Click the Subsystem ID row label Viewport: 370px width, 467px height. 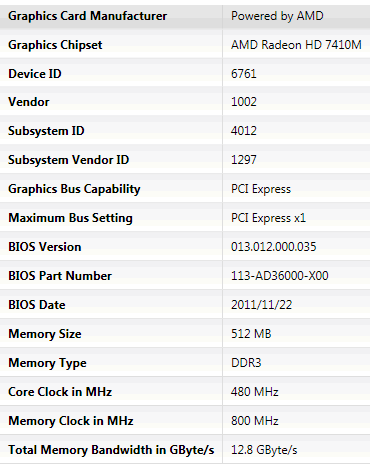click(46, 131)
